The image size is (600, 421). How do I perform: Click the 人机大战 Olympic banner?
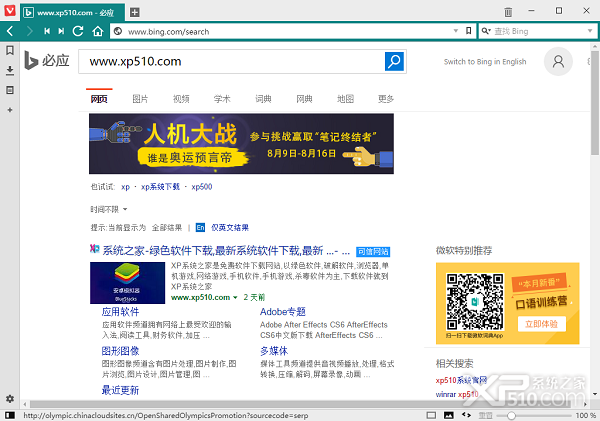(241, 144)
